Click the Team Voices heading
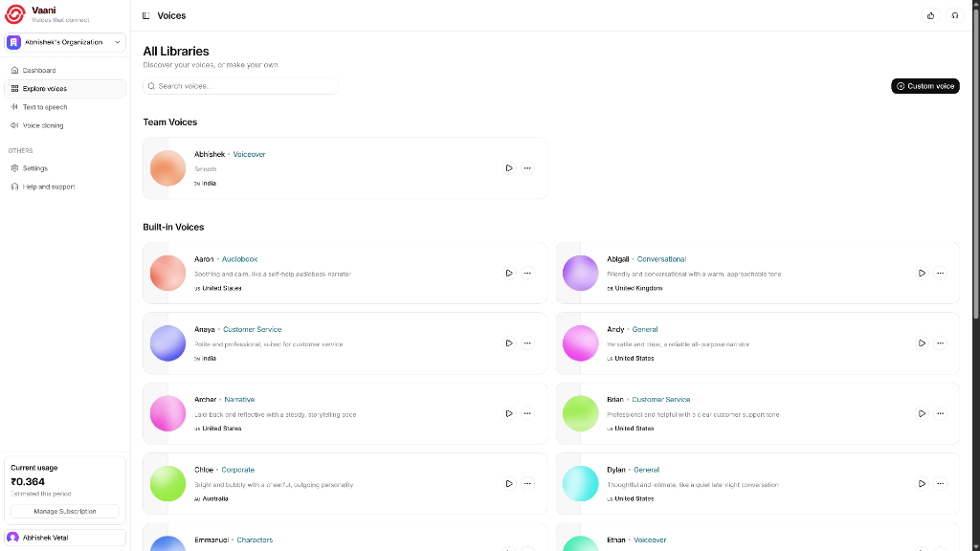This screenshot has width=980, height=551. (x=170, y=121)
